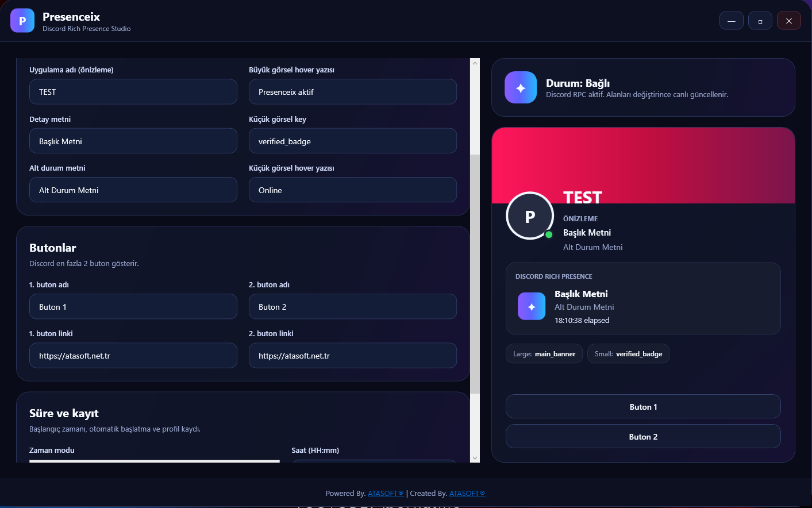Click the Küçük görsel key input field
This screenshot has height=508, width=812.
[352, 141]
